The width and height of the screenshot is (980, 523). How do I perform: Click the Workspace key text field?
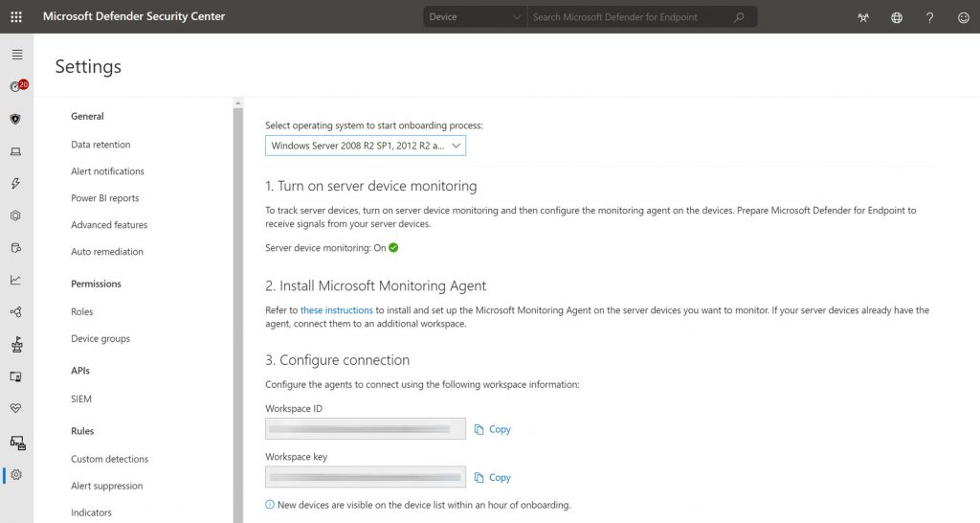366,477
